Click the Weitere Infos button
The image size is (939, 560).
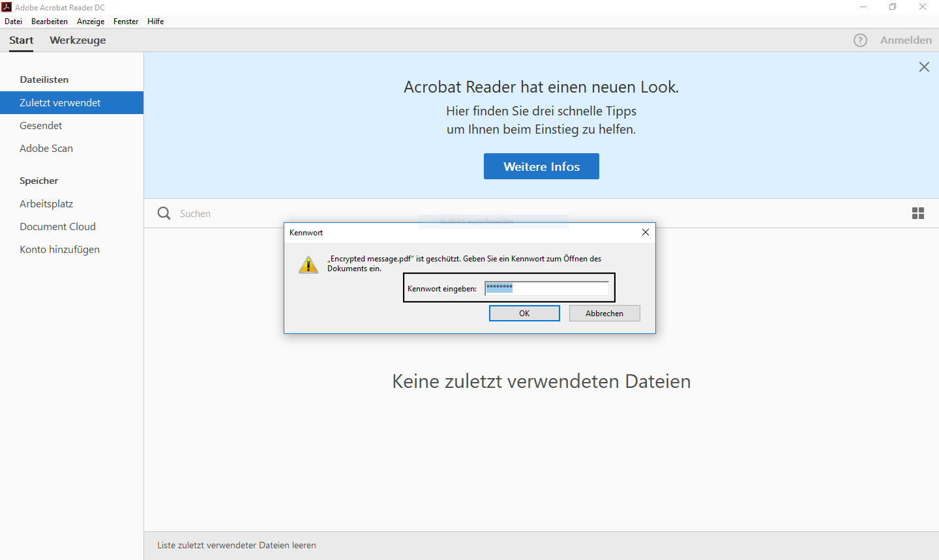click(x=541, y=166)
